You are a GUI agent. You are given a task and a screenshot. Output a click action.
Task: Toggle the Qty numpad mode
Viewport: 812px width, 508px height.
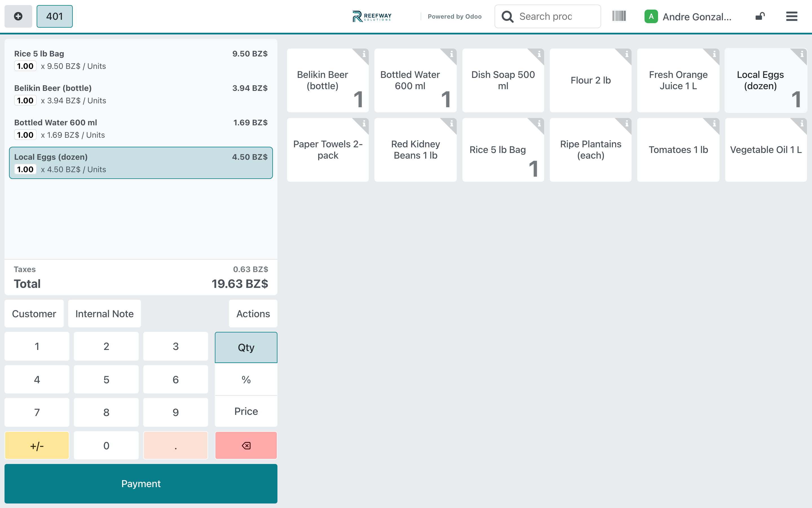pyautogui.click(x=246, y=347)
